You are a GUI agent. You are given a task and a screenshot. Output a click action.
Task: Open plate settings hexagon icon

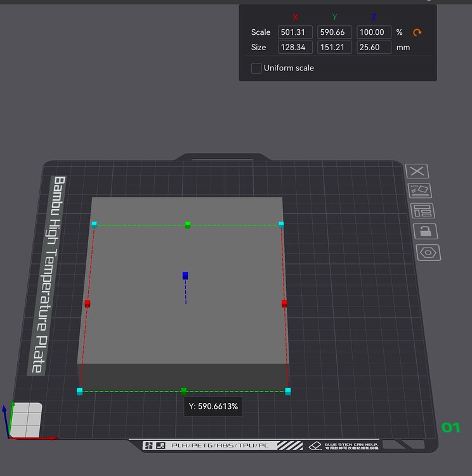[428, 253]
